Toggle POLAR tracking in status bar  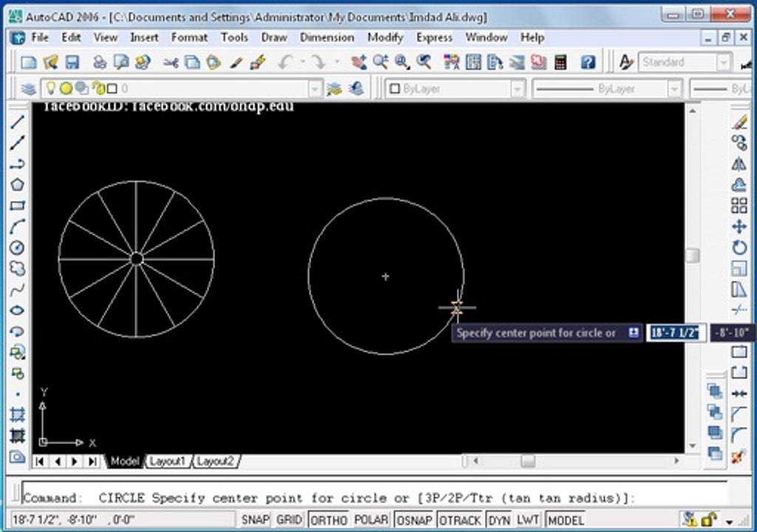(x=371, y=520)
